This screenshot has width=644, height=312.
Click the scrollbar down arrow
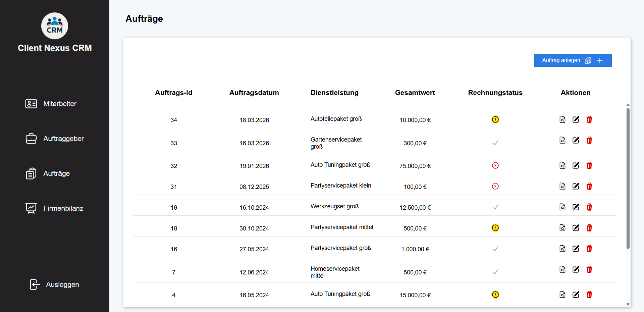[628, 305]
